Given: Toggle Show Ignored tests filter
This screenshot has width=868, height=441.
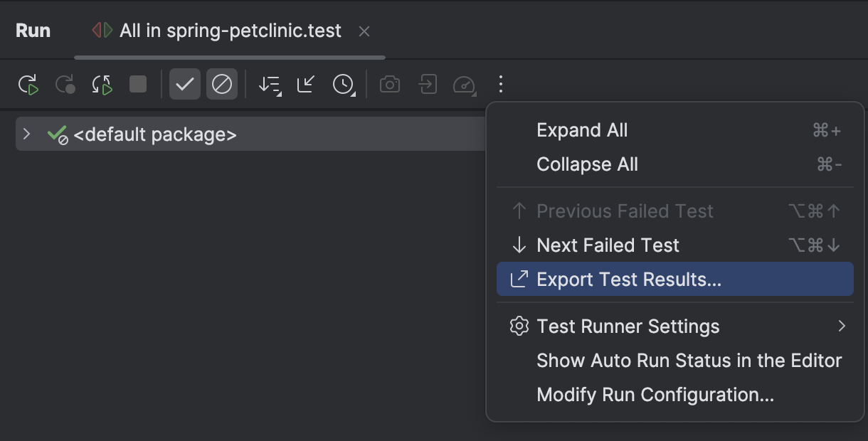Looking at the screenshot, I should click(x=222, y=84).
